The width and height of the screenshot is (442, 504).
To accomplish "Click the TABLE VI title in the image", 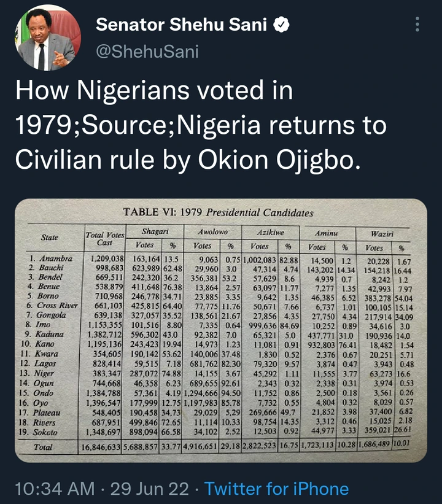I will pyautogui.click(x=218, y=213).
